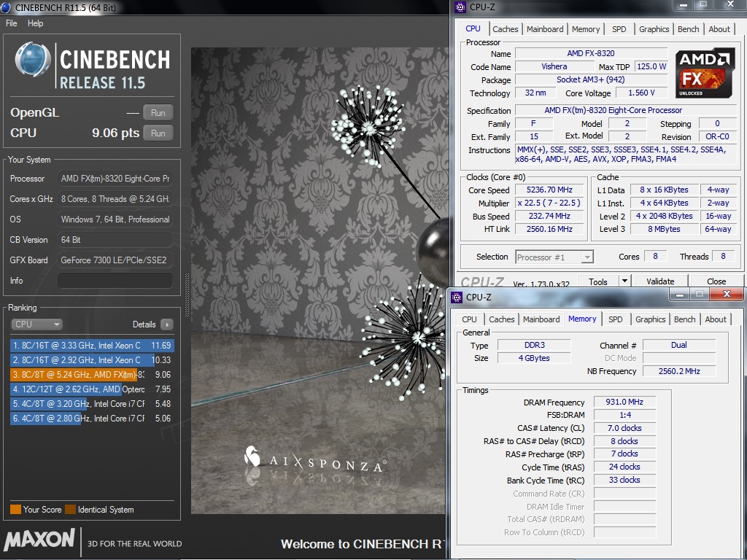
Task: Open About tab in bottom CPU-Z window
Action: point(716,319)
